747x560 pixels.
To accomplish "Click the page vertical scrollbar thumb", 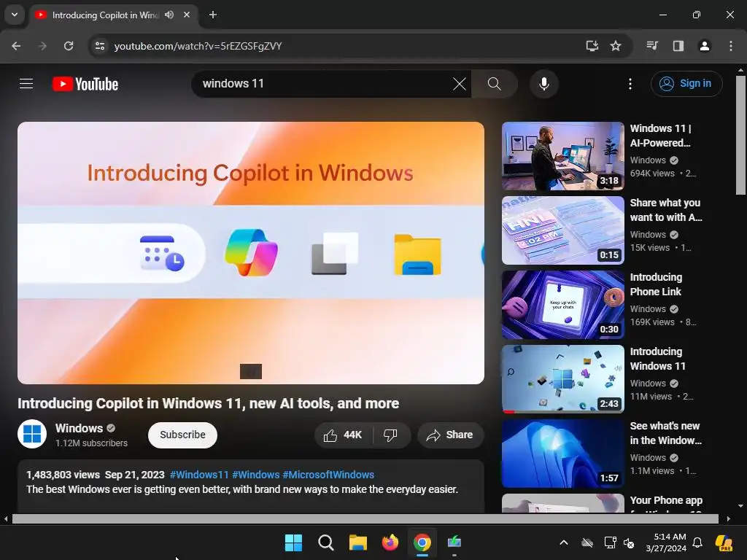I will (x=740, y=135).
